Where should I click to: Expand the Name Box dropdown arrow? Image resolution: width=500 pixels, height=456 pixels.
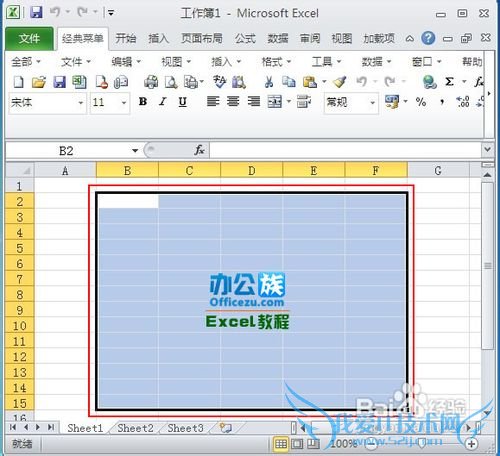click(135, 151)
